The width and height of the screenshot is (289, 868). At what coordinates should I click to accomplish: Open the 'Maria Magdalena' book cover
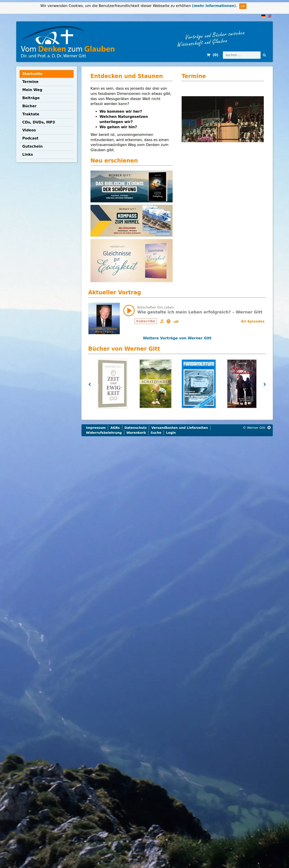242,384
